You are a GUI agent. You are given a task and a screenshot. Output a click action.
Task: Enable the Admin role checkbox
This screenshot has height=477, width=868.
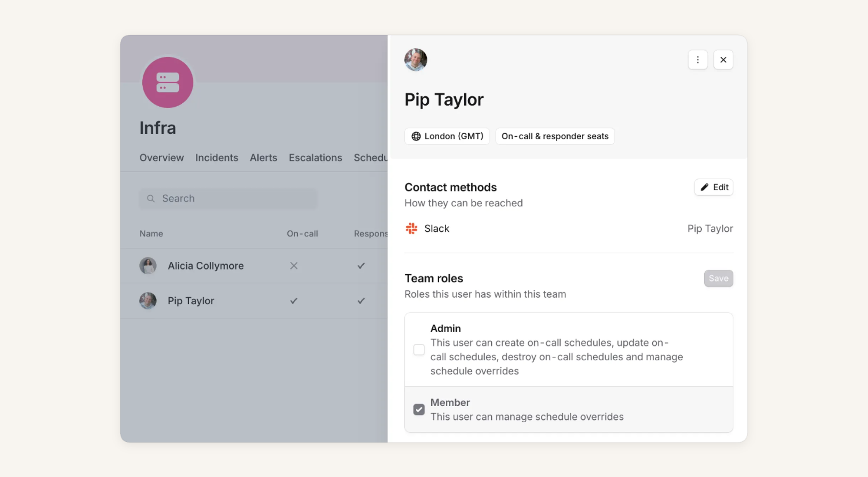(x=419, y=349)
